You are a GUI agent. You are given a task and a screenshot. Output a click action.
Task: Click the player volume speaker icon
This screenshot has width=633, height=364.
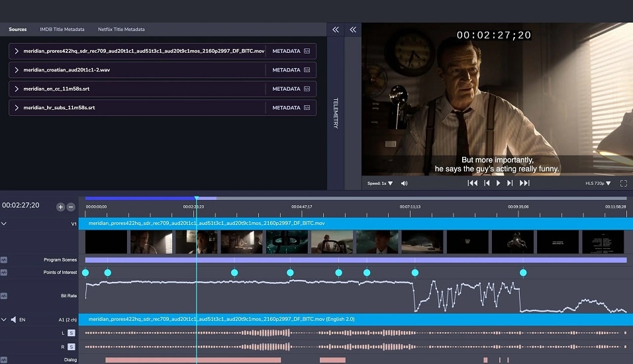point(404,183)
